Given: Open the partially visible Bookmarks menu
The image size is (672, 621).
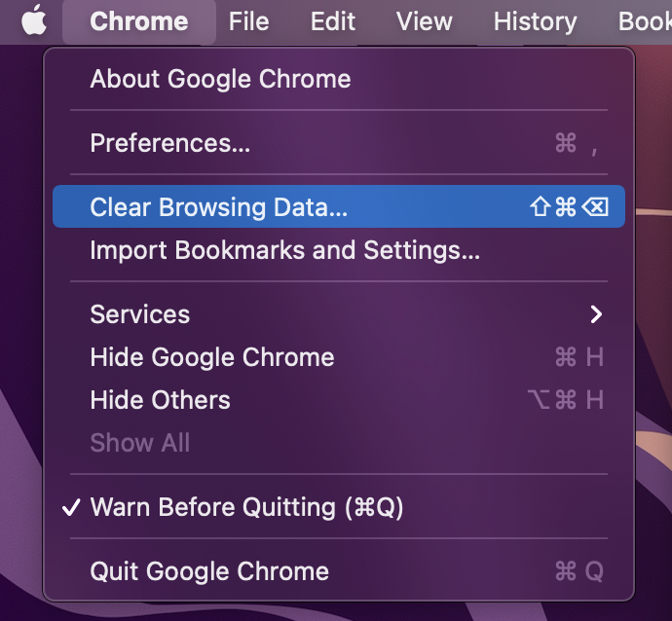Looking at the screenshot, I should click(645, 21).
